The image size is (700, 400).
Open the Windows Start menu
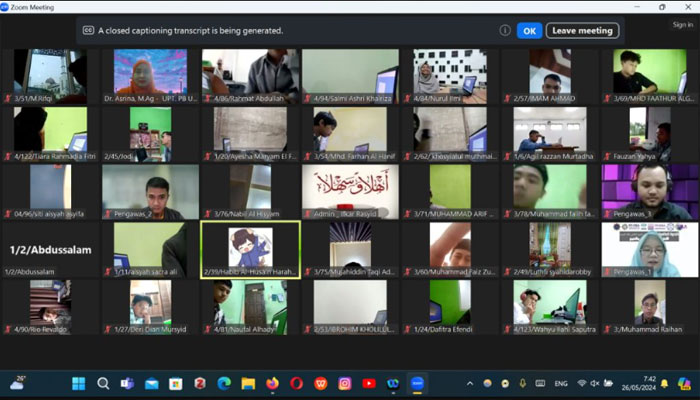click(79, 383)
